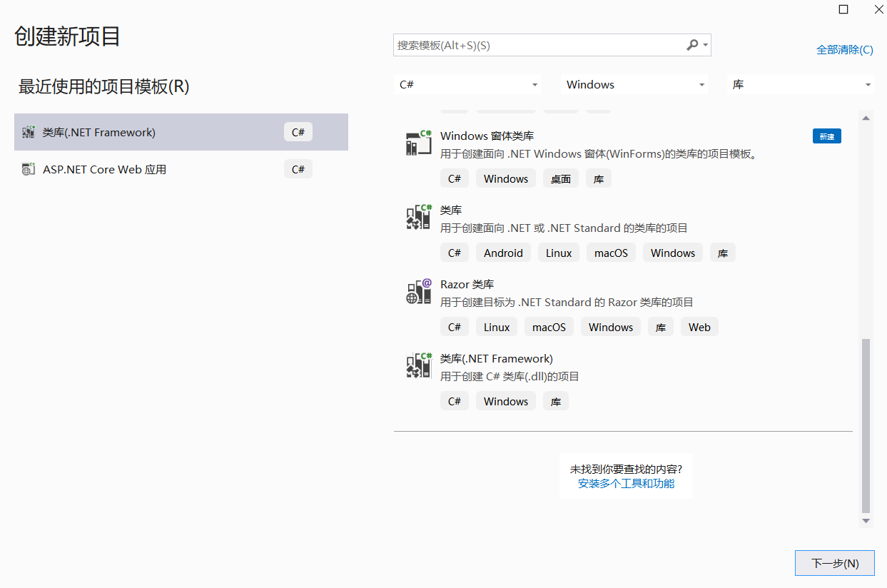Click the macOS tag under 类库 template
Image resolution: width=887 pixels, height=588 pixels.
click(x=611, y=253)
